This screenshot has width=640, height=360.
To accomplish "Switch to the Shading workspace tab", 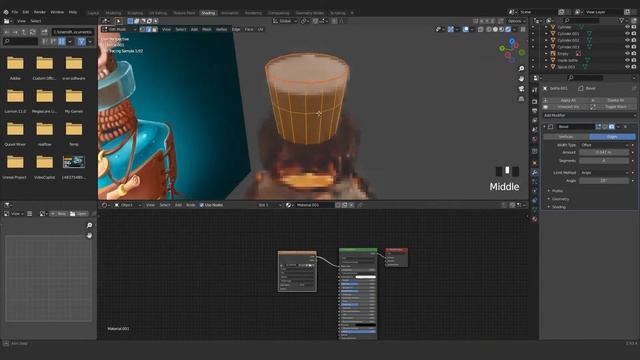I will point(208,13).
